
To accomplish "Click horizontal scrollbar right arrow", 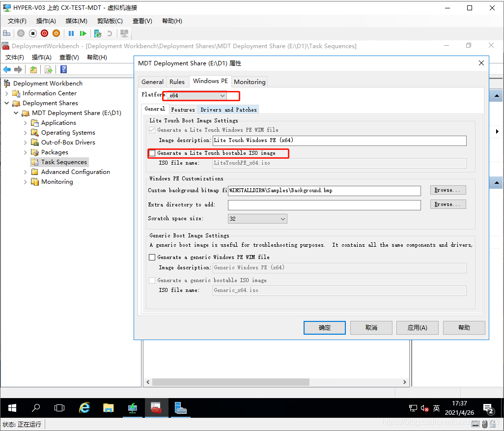I will click(405, 382).
